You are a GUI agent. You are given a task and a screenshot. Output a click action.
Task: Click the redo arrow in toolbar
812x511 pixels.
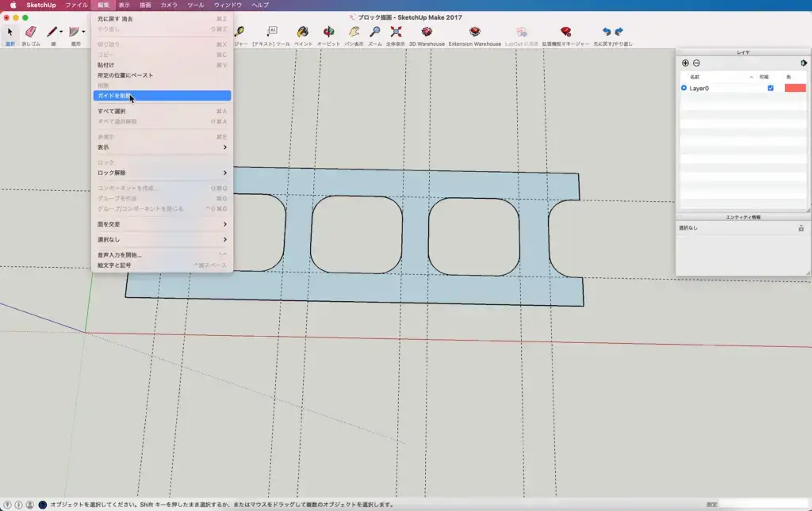tap(619, 32)
